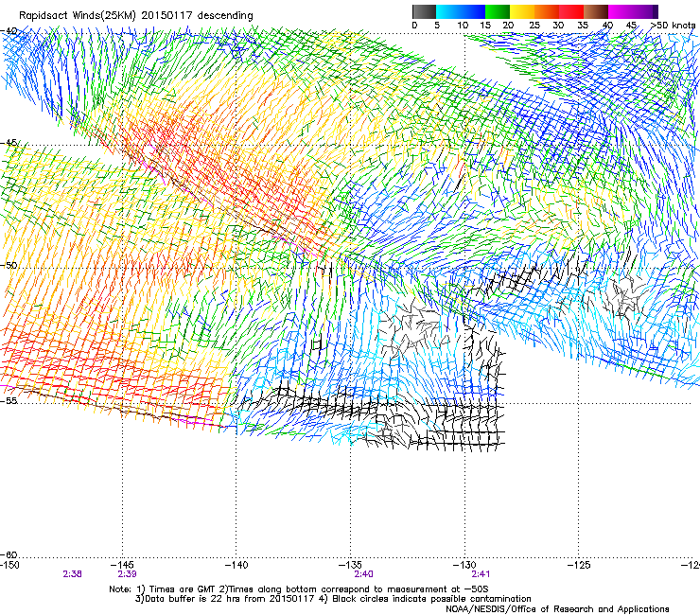Image resolution: width=700 pixels, height=615 pixels.
Task: Select the dark purple >50 knots legend swatch
Action: click(656, 11)
